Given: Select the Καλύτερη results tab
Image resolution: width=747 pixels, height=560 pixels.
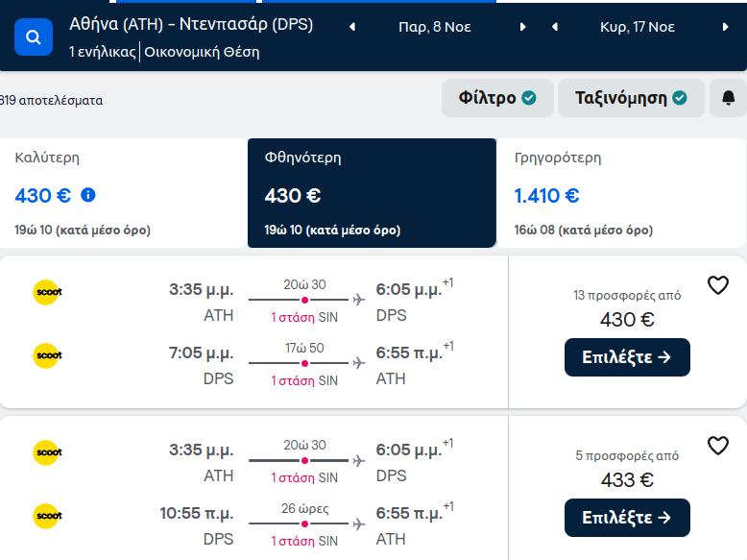Looking at the screenshot, I should [124, 193].
